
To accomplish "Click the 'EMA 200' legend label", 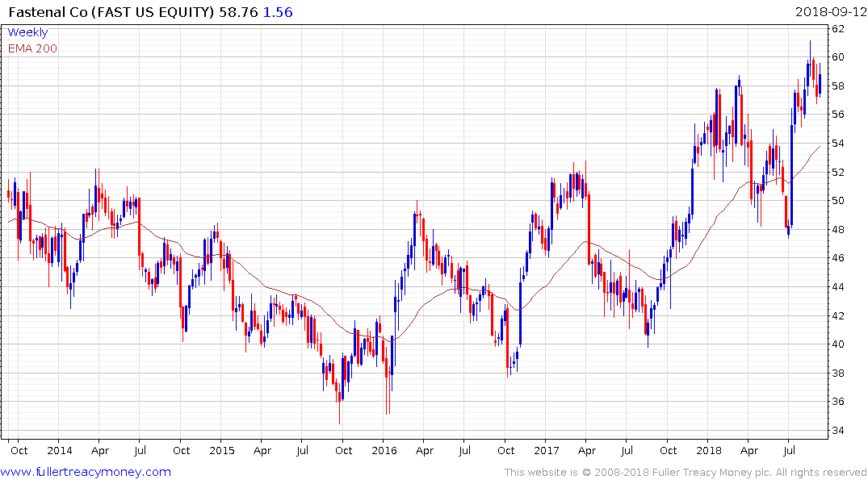I will (32, 48).
